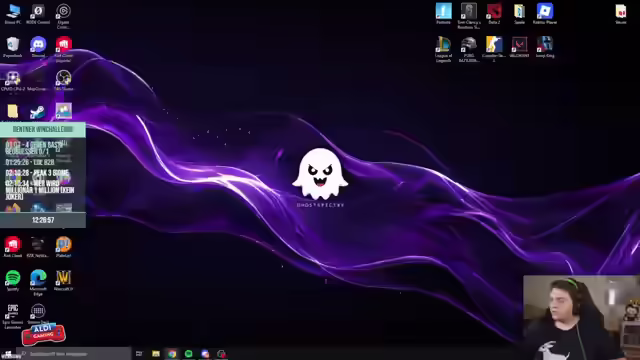Image resolution: width=640 pixels, height=360 pixels.
Task: Open the Warcraft III desktop shortcut
Action: 63,279
